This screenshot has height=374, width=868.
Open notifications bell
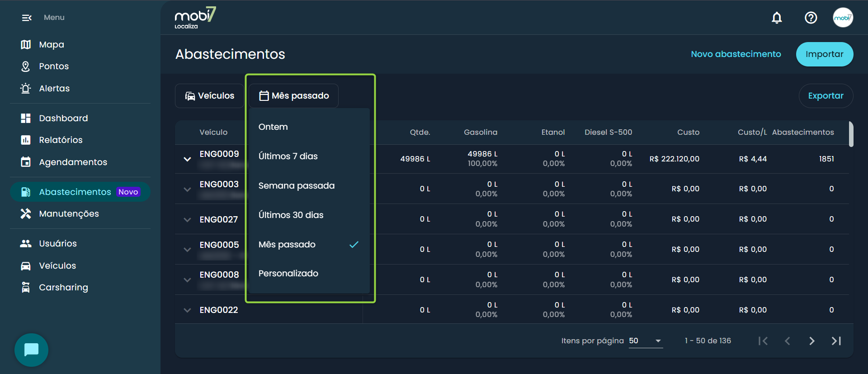point(777,18)
